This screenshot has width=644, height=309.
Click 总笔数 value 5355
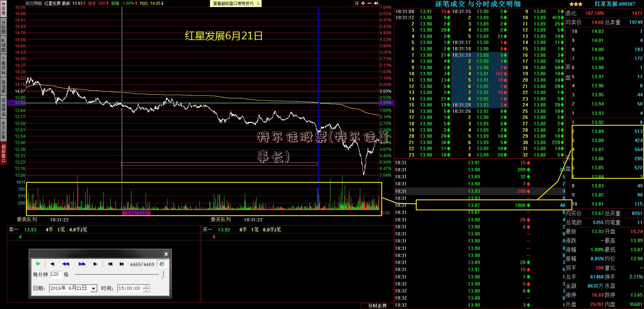[598, 222]
